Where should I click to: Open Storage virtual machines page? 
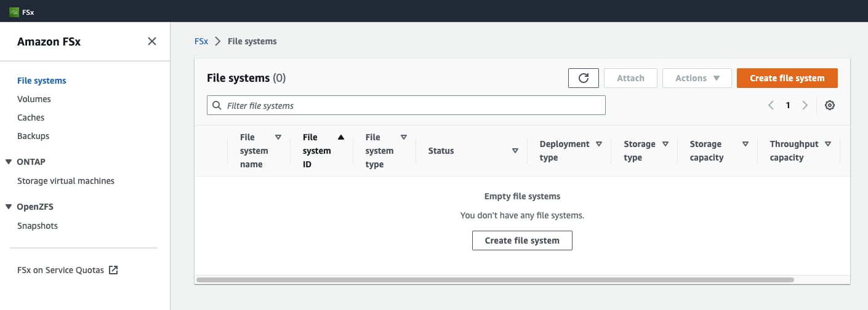pyautogui.click(x=66, y=181)
